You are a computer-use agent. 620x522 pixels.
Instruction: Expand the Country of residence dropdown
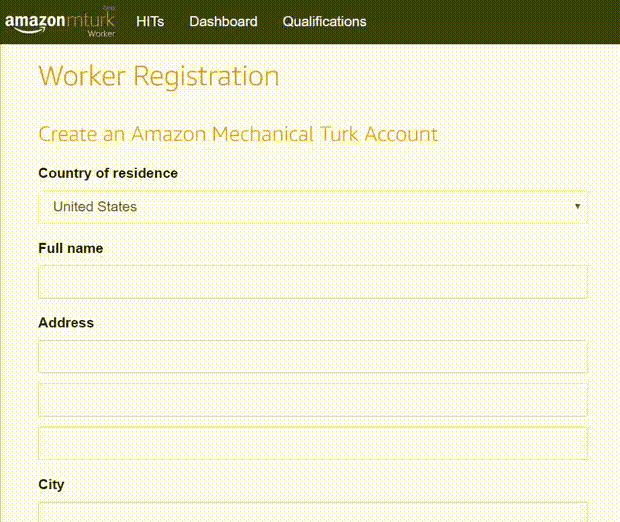click(x=312, y=207)
